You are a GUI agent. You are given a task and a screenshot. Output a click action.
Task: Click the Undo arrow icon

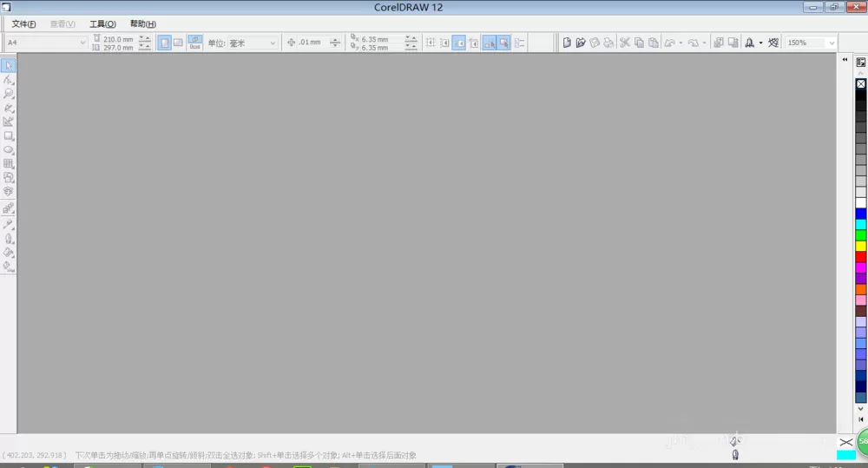tap(670, 43)
